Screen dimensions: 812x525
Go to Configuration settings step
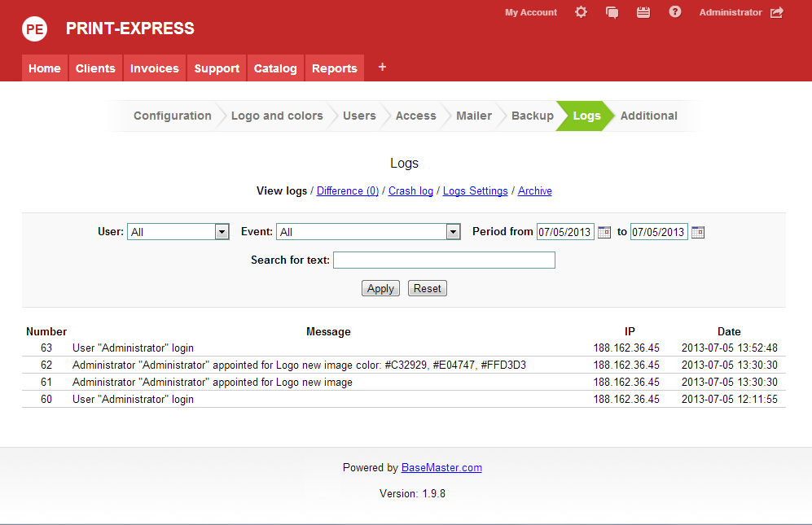pos(173,116)
